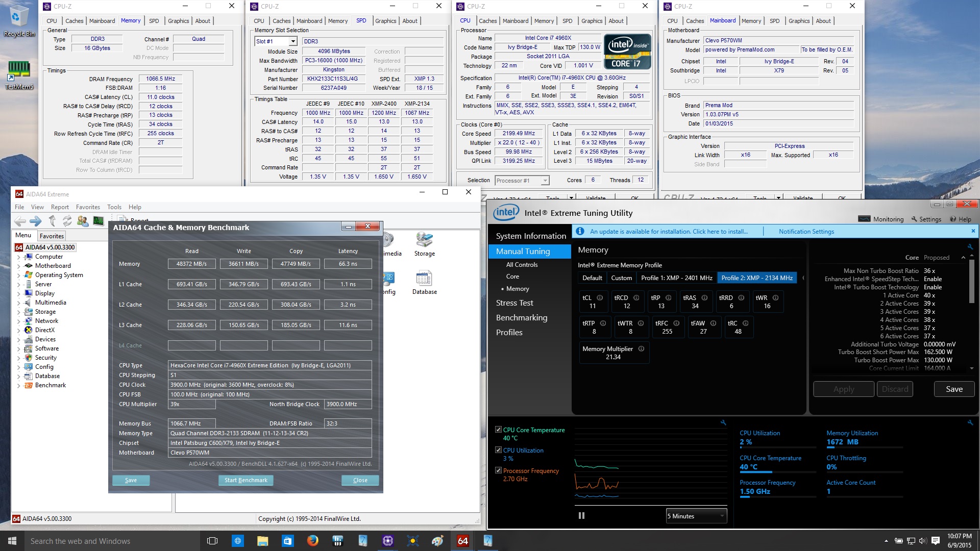Pause the XTU monitoring graph
The image size is (980, 551).
(581, 515)
